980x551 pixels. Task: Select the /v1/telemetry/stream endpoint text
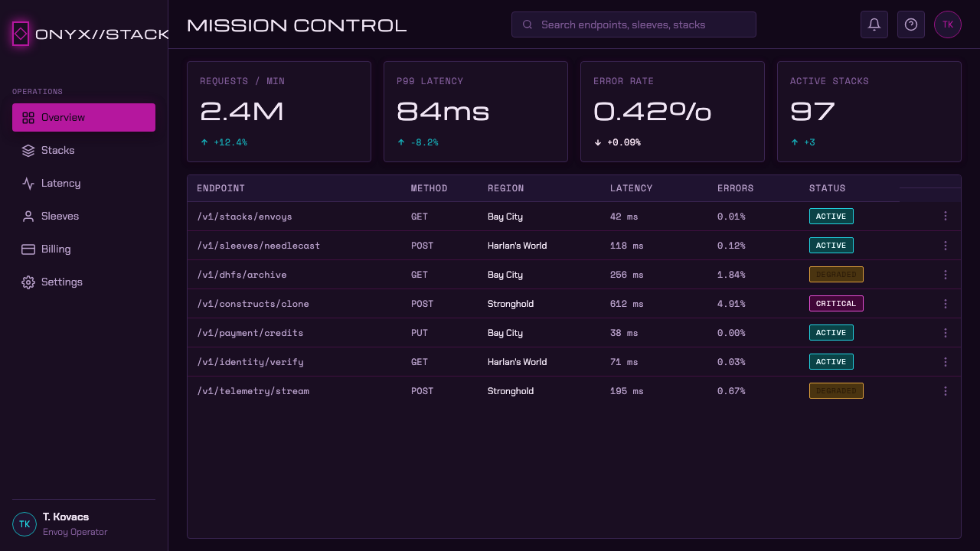pos(253,391)
